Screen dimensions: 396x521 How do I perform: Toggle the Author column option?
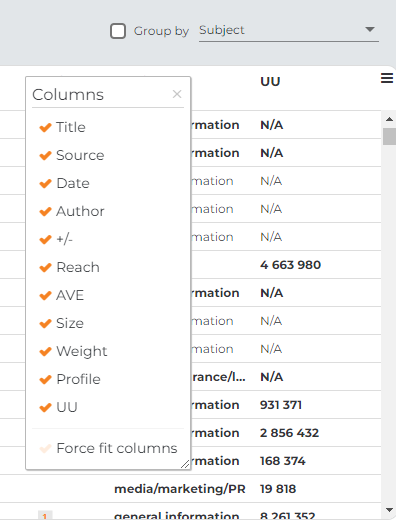tap(72, 211)
